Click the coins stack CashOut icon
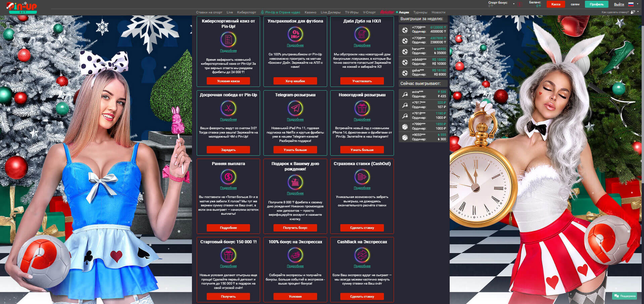 tap(362, 177)
